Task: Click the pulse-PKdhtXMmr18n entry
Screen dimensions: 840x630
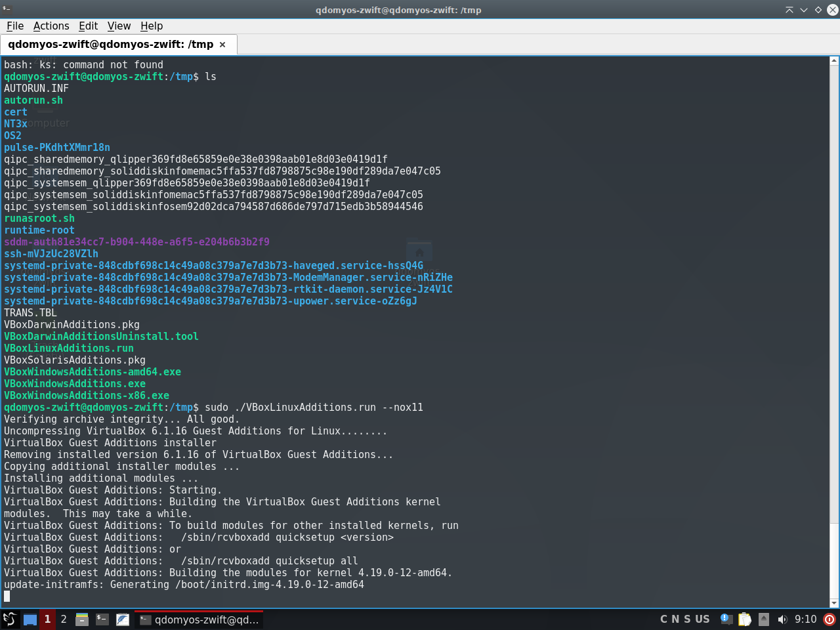Action: [x=57, y=147]
